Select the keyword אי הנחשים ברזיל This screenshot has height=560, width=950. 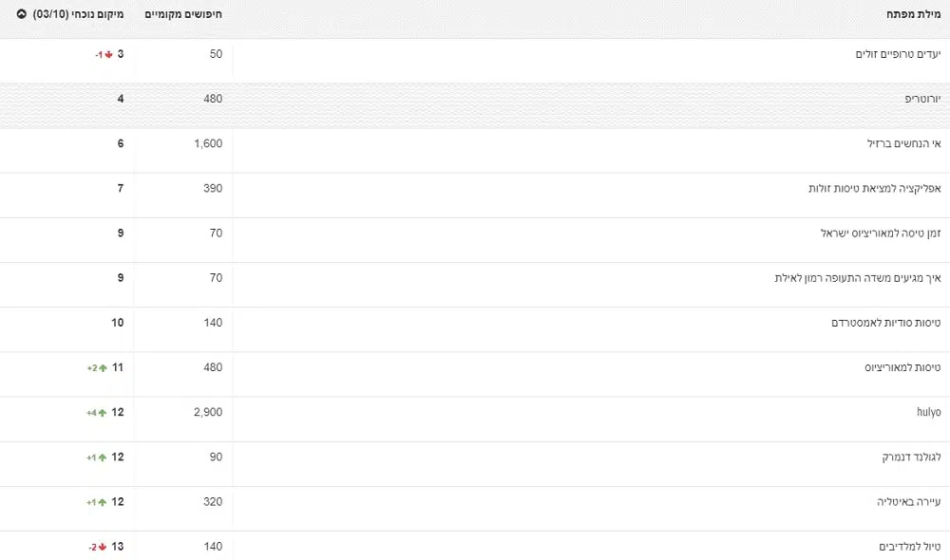click(x=904, y=143)
